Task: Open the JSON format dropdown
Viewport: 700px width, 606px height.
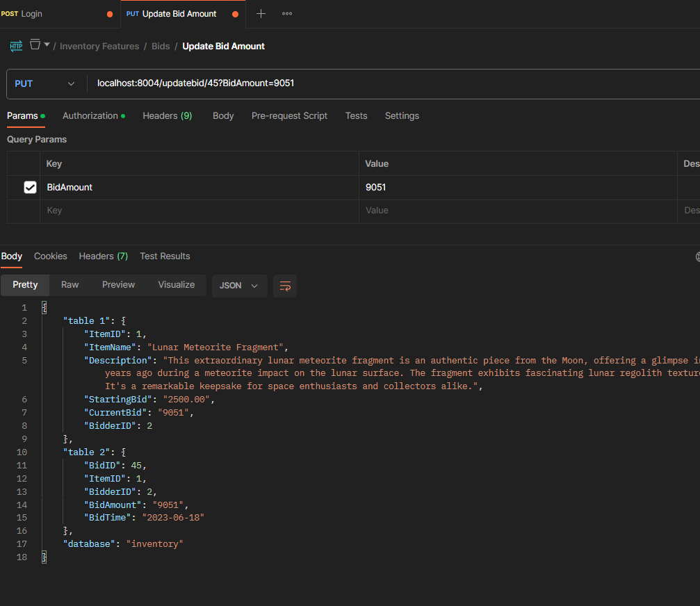Action: [239, 286]
